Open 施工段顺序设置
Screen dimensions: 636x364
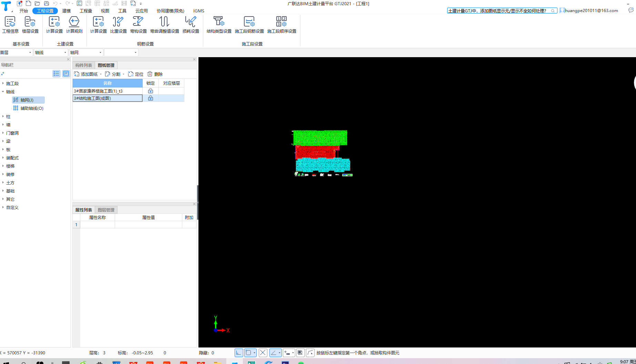tap(282, 25)
